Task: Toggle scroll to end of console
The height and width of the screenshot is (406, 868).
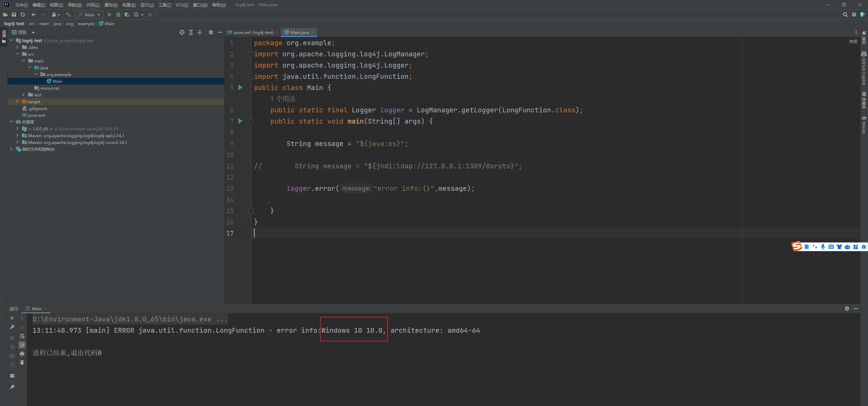Action: [22, 345]
